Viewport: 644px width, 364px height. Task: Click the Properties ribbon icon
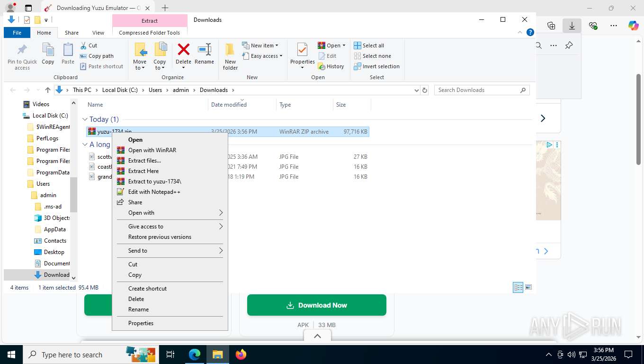coord(302,50)
